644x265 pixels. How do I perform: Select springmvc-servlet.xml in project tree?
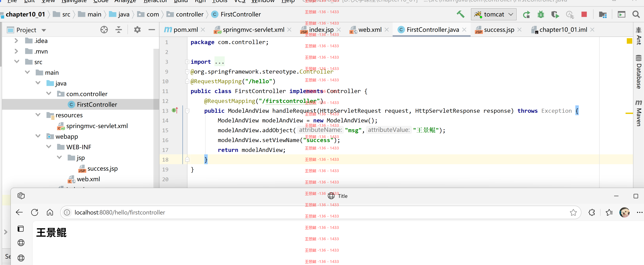97,126
